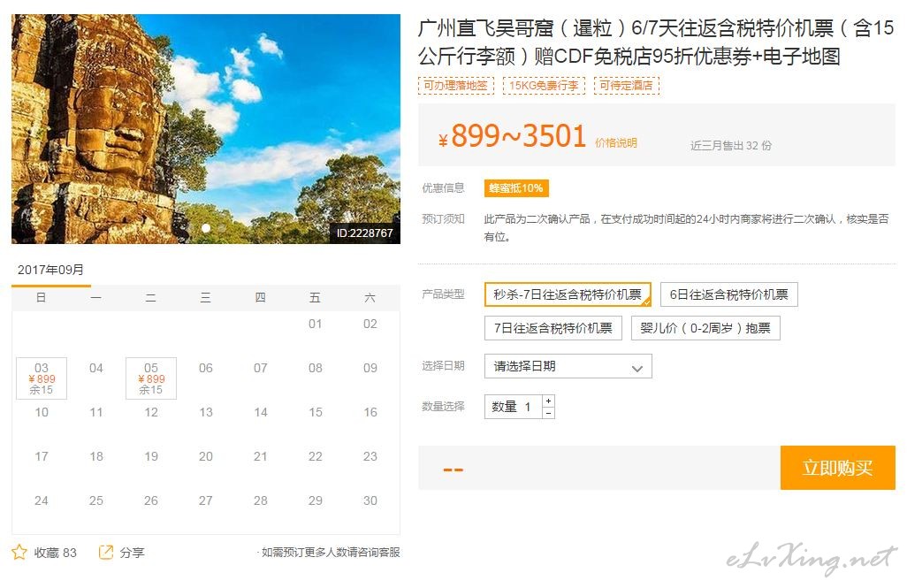Click the 蜂蜜抵10% discount badge
This screenshot has height=588, width=907.
[516, 188]
